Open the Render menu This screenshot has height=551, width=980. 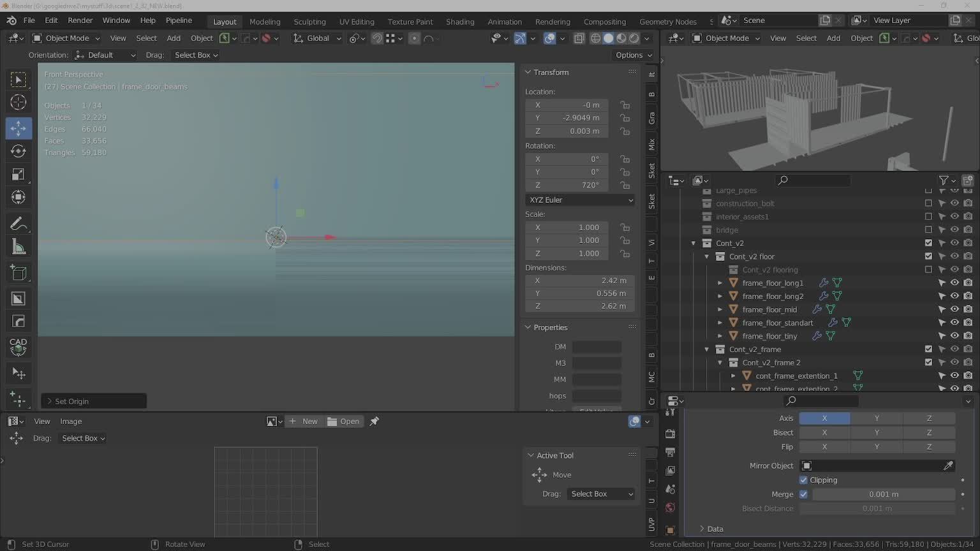tap(80, 20)
